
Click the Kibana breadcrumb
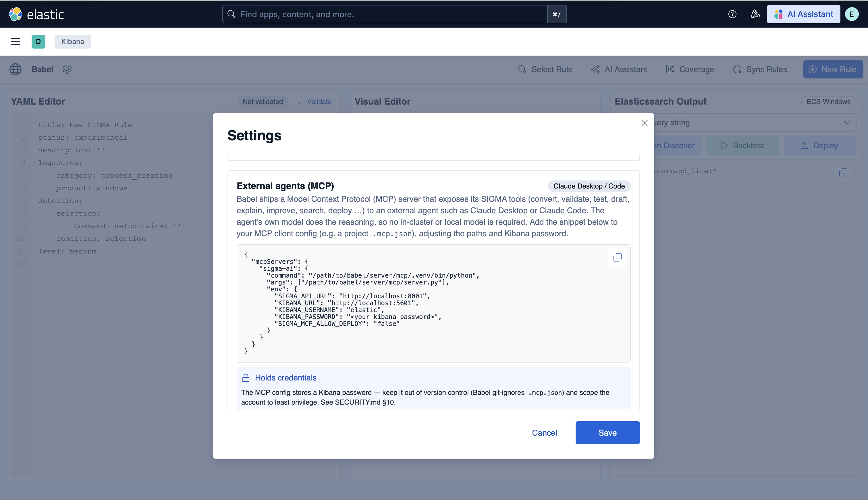[73, 42]
